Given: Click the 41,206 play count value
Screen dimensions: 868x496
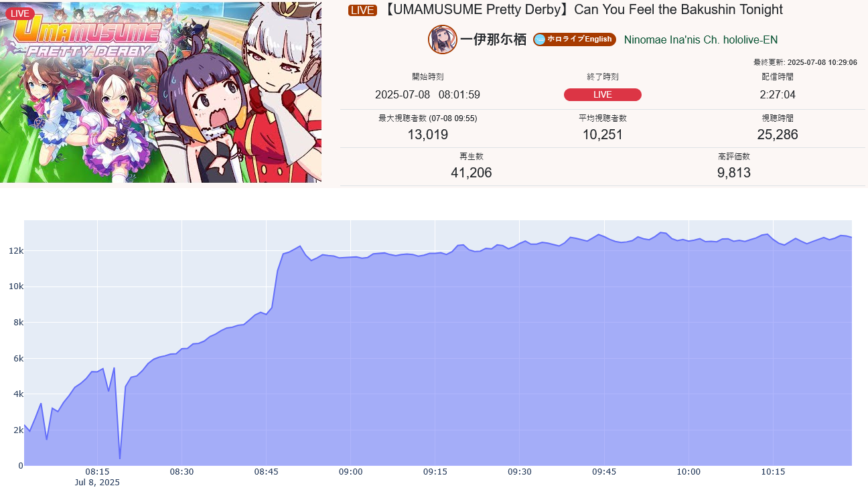Looking at the screenshot, I should pyautogui.click(x=472, y=173).
